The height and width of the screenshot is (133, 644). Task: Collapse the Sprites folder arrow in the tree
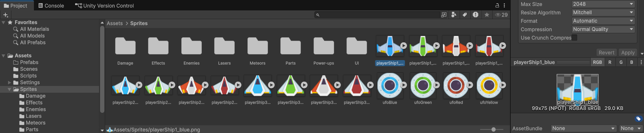tap(9, 89)
